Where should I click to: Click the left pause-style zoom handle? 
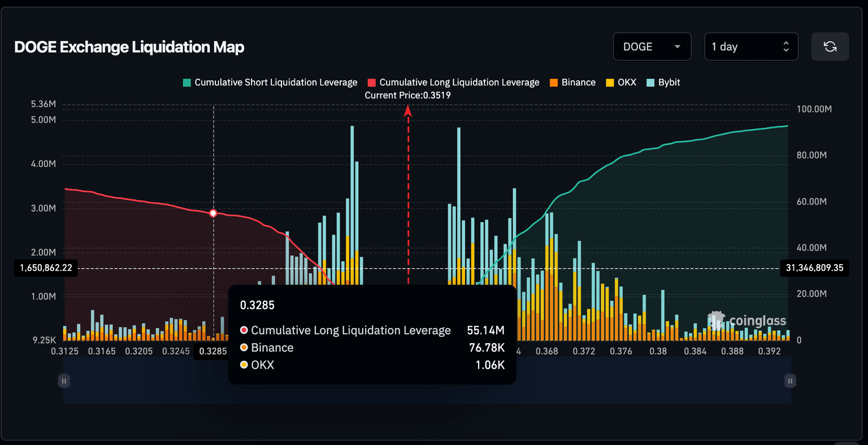(x=64, y=381)
